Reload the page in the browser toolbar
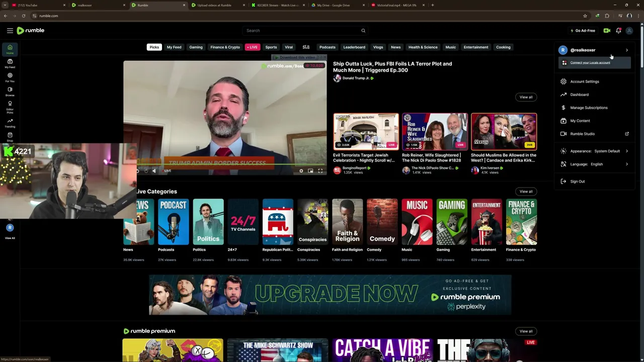 point(23,16)
